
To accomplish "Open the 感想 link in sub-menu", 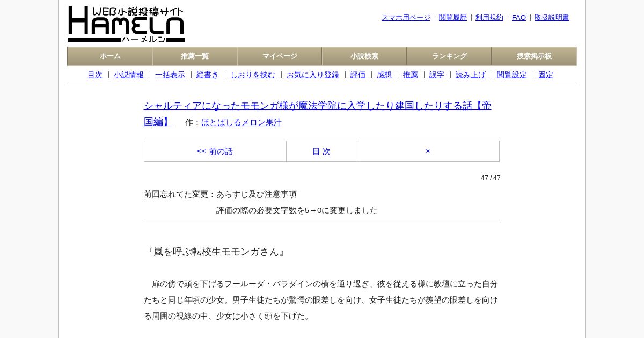I will pos(384,75).
